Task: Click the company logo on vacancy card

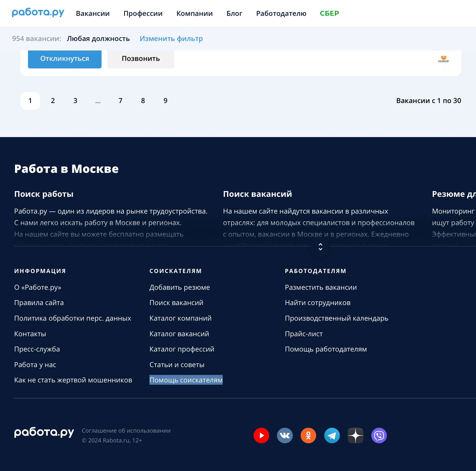Action: 444,59
